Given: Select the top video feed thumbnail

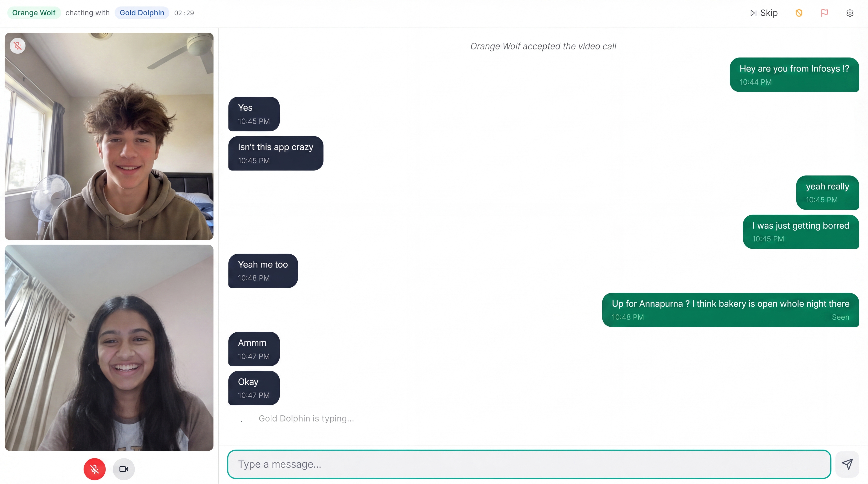Looking at the screenshot, I should [109, 136].
